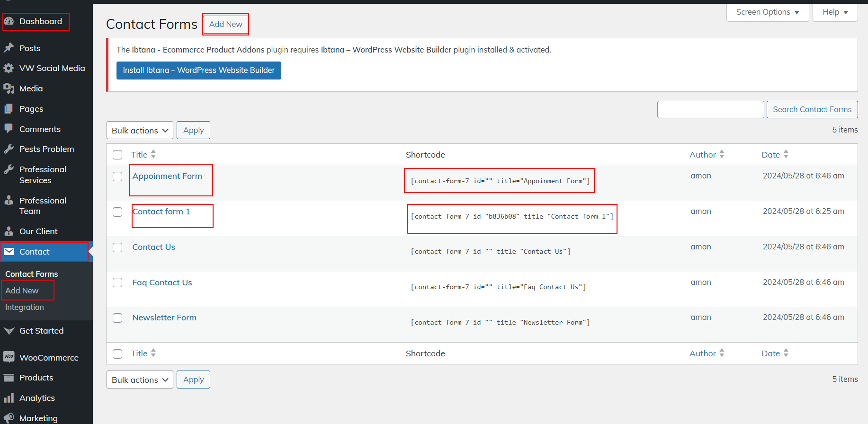Open Integration submenu under Contact
Viewport: 868px width, 424px height.
(25, 307)
